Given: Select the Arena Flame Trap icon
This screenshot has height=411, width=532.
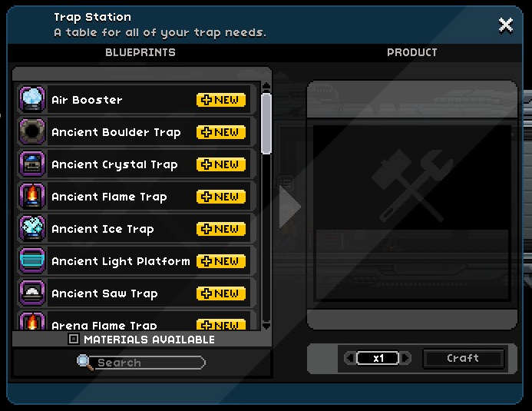Looking at the screenshot, I should tap(32, 321).
